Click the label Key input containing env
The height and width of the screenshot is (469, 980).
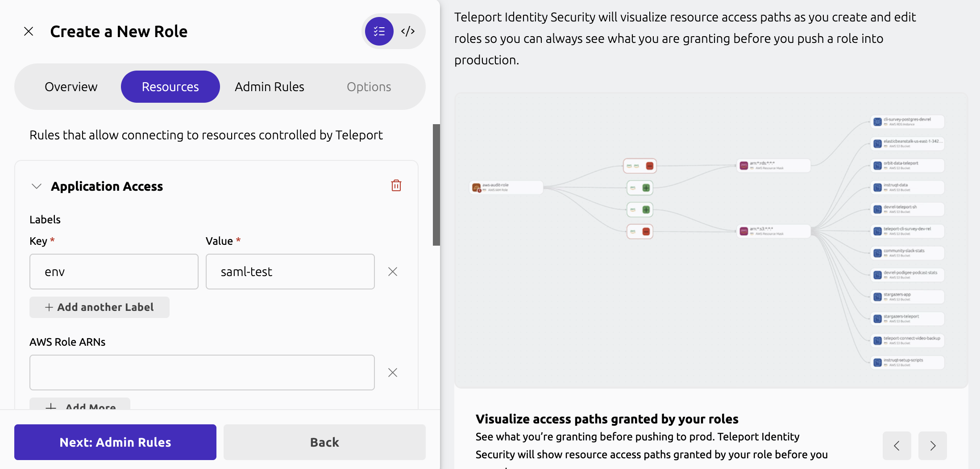[114, 272]
